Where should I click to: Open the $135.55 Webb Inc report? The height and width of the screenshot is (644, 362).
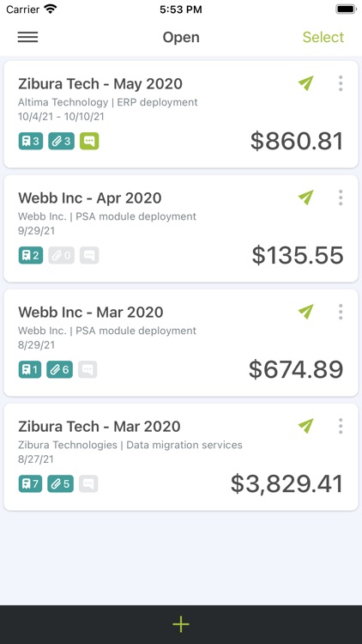coord(181,228)
